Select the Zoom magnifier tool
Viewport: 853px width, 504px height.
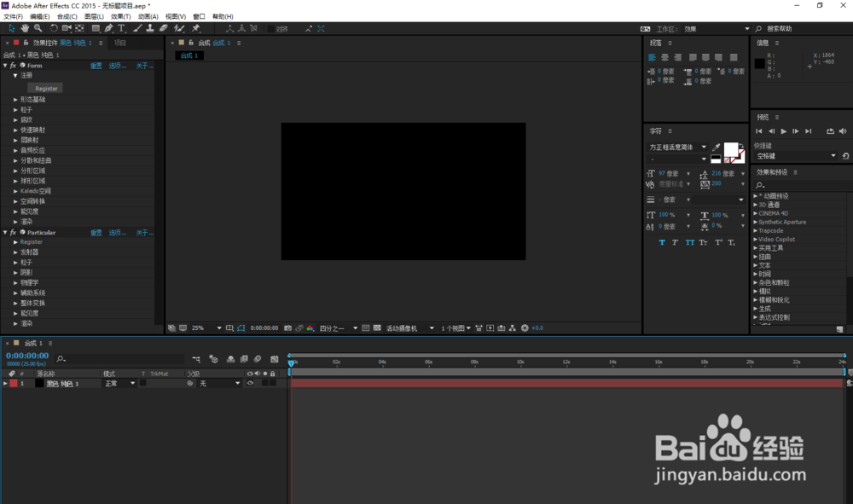[x=38, y=28]
